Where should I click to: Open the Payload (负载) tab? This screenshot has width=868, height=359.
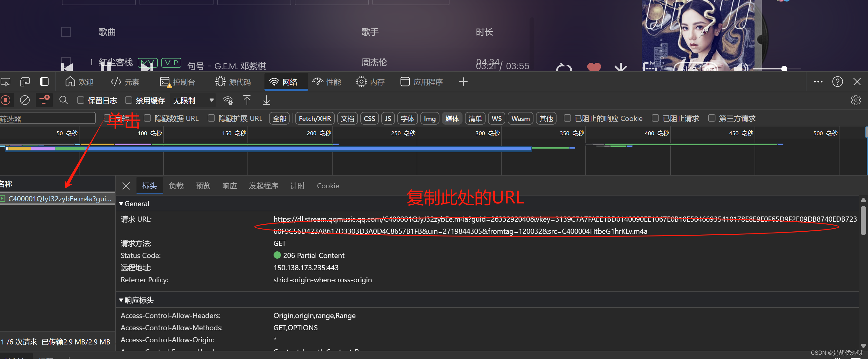(176, 186)
